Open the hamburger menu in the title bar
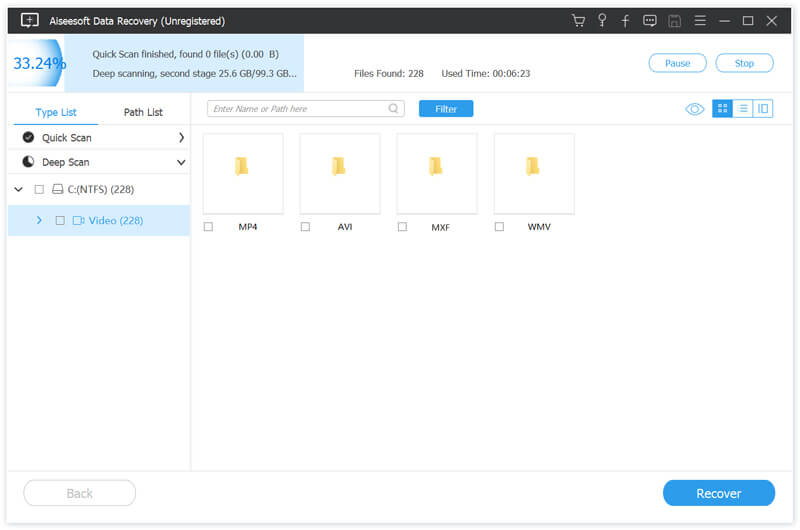This screenshot has width=800, height=530. 700,21
